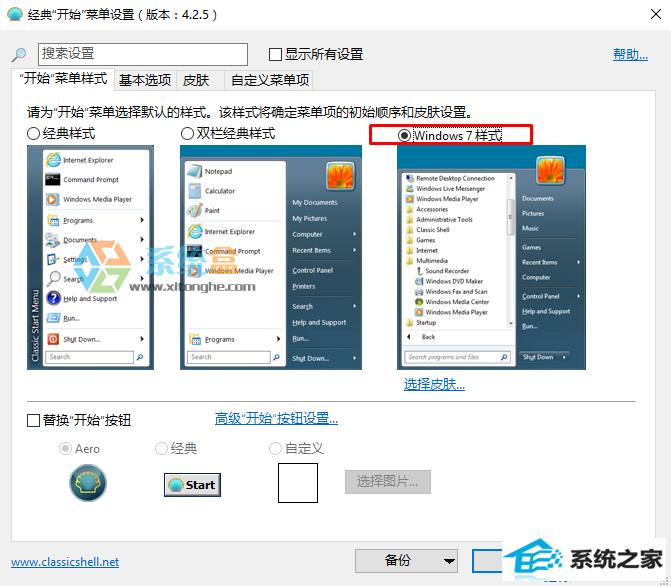Viewport: 671px width, 586px height.
Task: Choose the 经典样式 radio button
Action: 34,133
